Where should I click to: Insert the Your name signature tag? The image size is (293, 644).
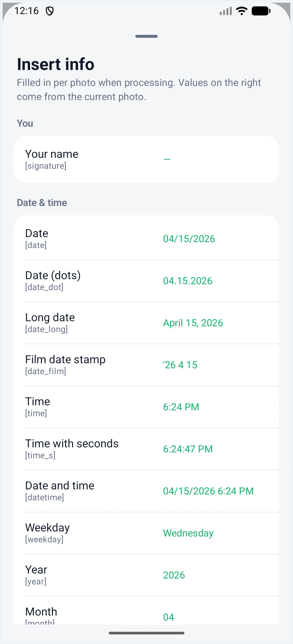click(146, 159)
